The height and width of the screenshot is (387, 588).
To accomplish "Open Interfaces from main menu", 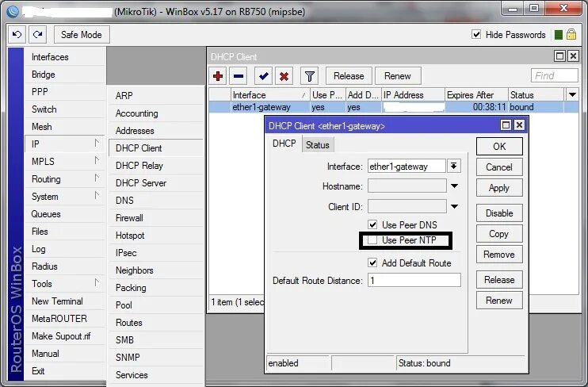I will click(64, 57).
